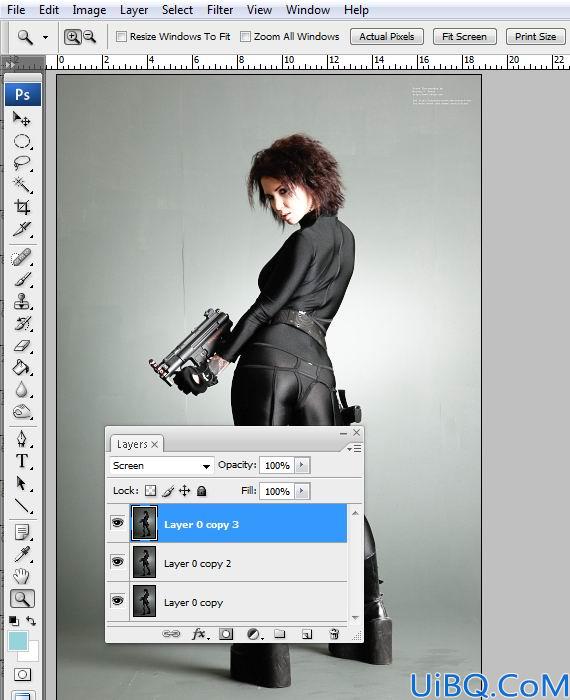Click the Actual Pixels button
The height and width of the screenshot is (700, 570).
(x=387, y=37)
